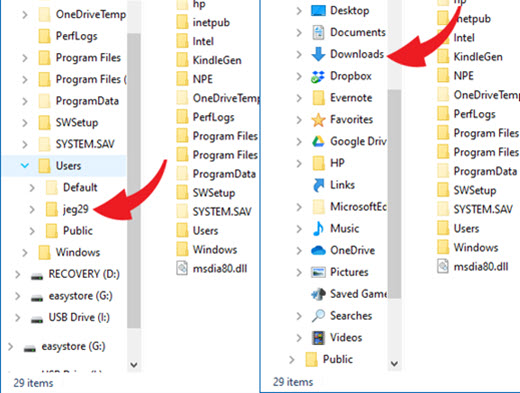Select PerfLogs in the left navigation tree
520x393 pixels.
[x=76, y=36]
